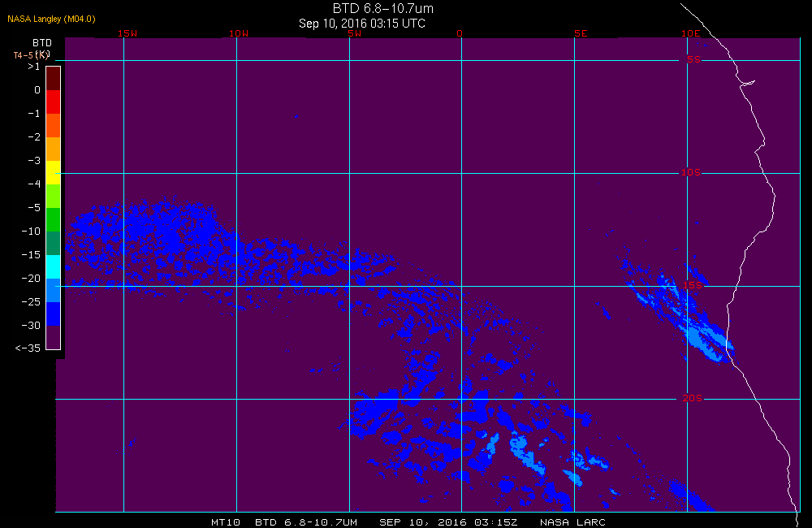The width and height of the screenshot is (812, 528).
Task: Click the date 'Sep 10, 2016 03:15 UTC'
Action: click(x=362, y=24)
